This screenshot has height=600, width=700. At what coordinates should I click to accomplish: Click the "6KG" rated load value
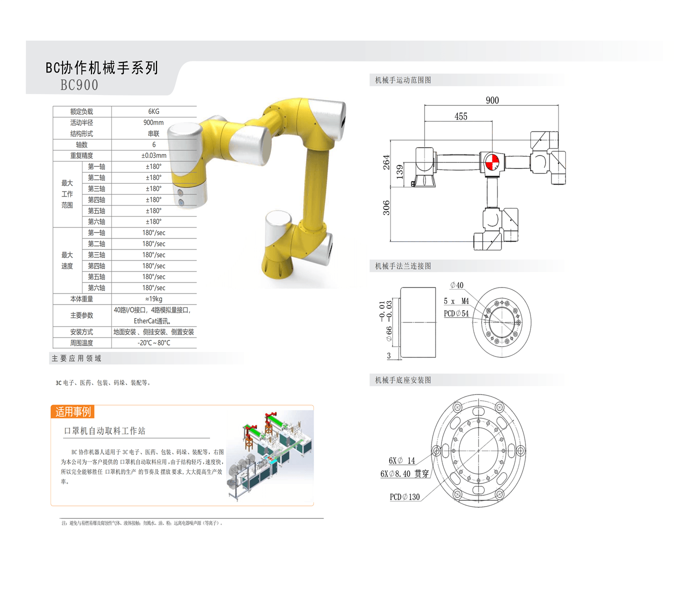pos(153,111)
